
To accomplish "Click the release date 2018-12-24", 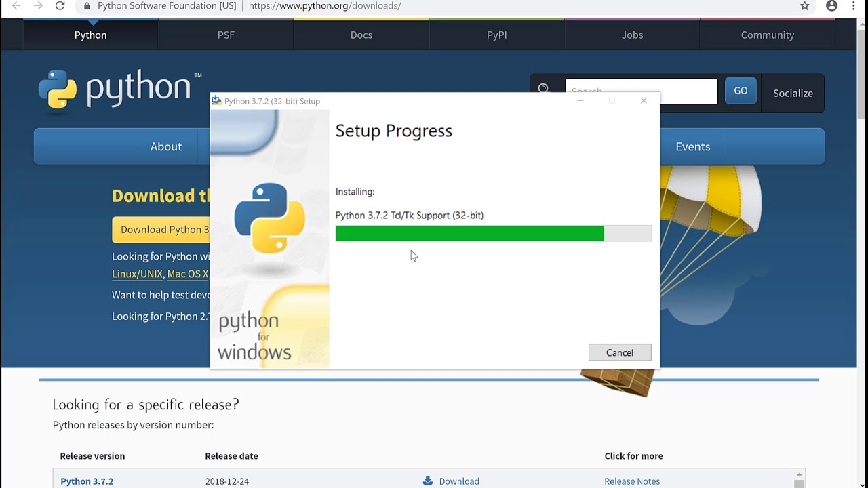I will 227,481.
